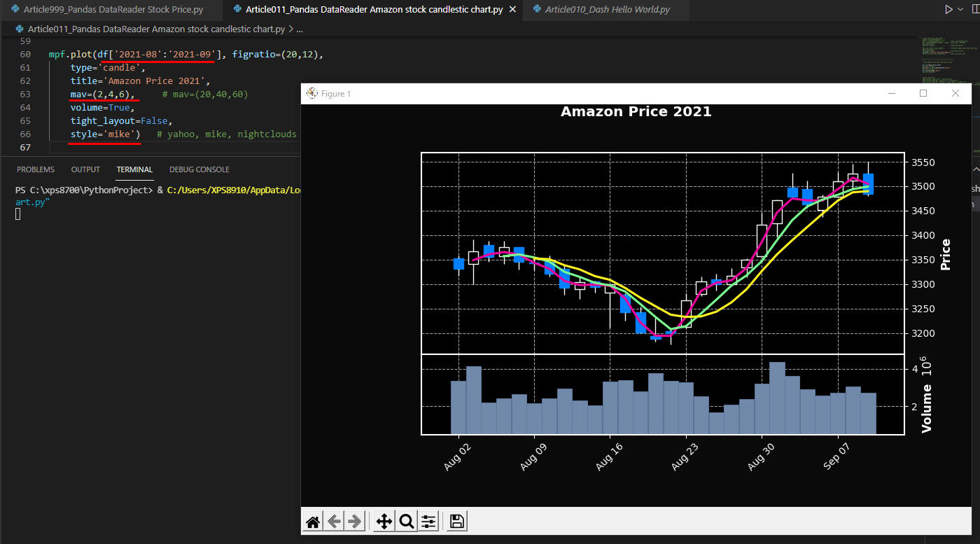Click the matplotlib icon in the Figure 1 title bar
Image resolution: width=980 pixels, height=544 pixels.
click(x=312, y=93)
